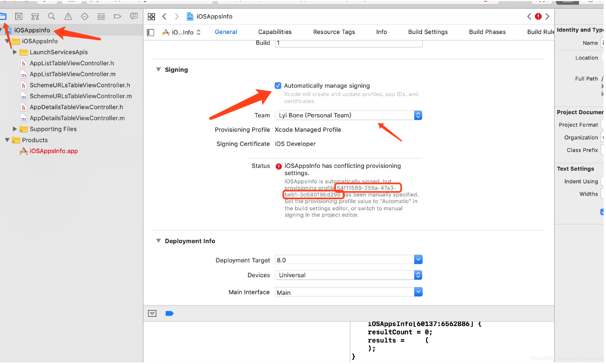
Task: Click the iOS Developer signing certificate text
Action: point(295,144)
